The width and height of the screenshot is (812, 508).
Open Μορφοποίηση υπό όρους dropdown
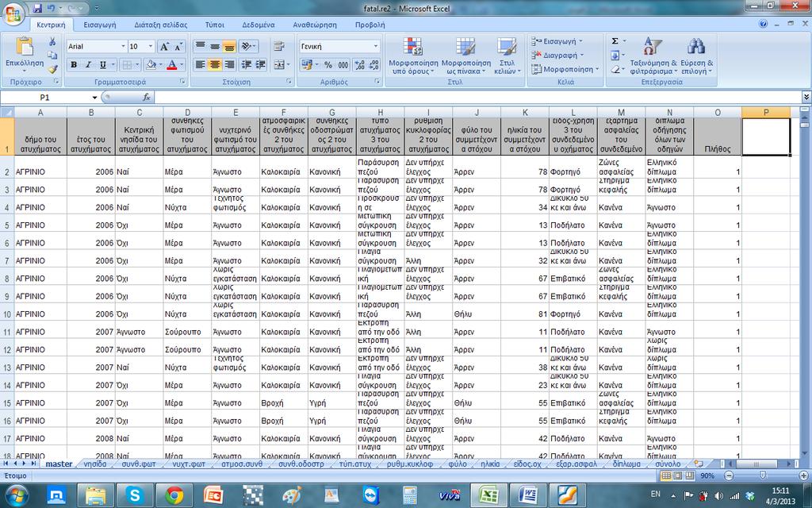tap(413, 56)
